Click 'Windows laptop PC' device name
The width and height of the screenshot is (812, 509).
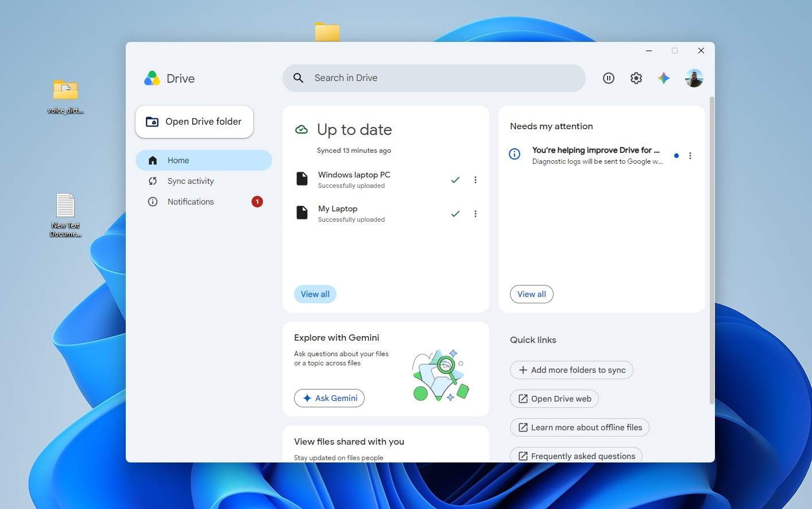354,175
